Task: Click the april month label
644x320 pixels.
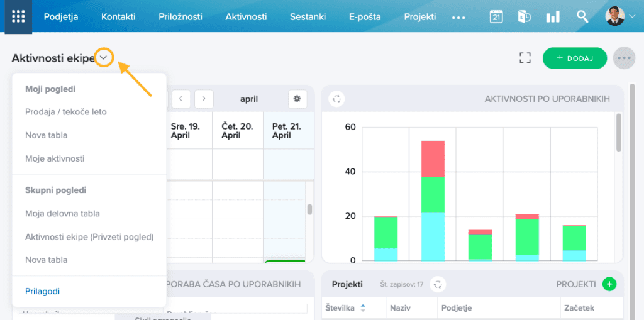Action: 249,99
